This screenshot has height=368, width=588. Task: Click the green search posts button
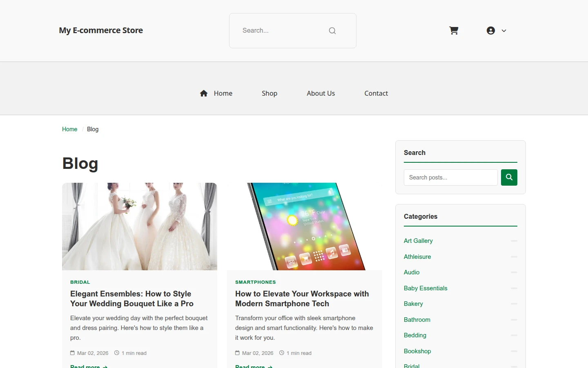[509, 177]
